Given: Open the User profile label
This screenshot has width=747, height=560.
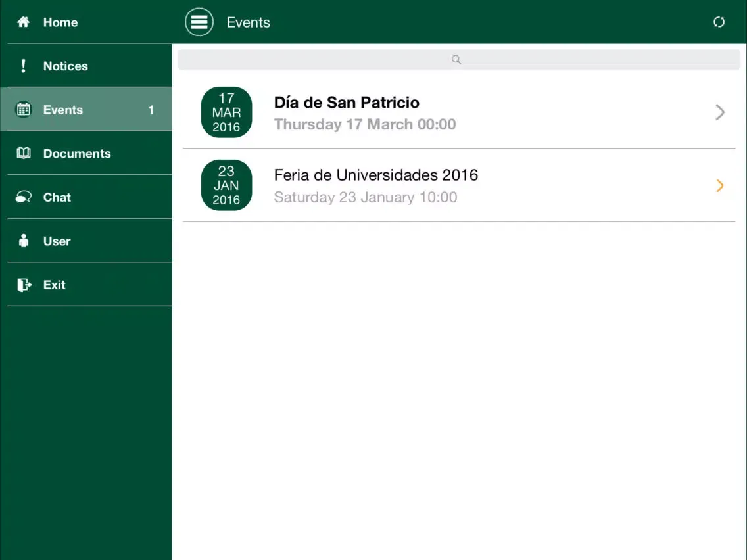Looking at the screenshot, I should pos(57,241).
